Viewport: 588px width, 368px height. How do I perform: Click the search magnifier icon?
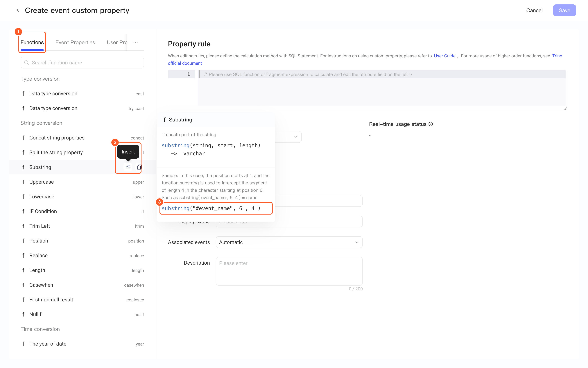(26, 63)
